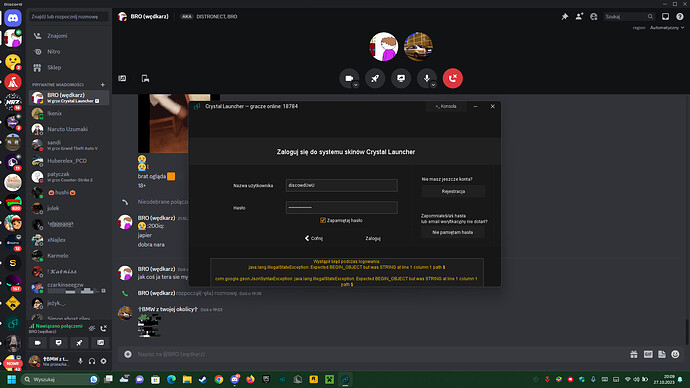Turn on camera in call controls
Viewport: 690px width, 388px height.
click(x=349, y=78)
